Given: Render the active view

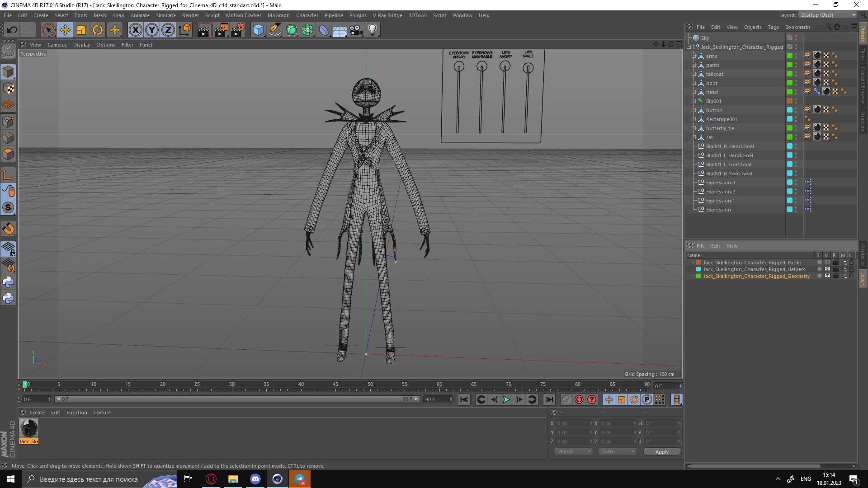Looking at the screenshot, I should [x=204, y=30].
